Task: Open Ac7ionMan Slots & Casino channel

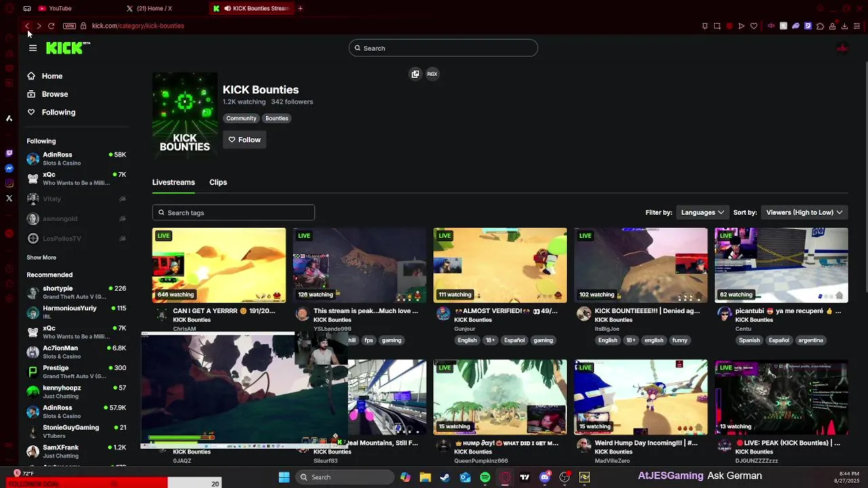Action: 77,352
